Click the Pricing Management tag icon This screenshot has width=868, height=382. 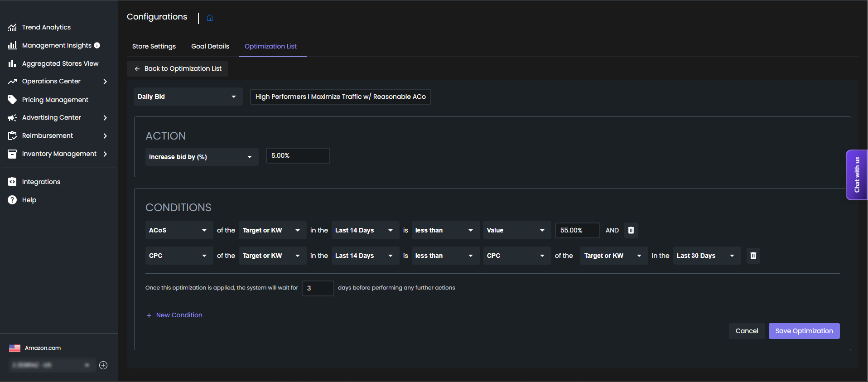pos(12,100)
